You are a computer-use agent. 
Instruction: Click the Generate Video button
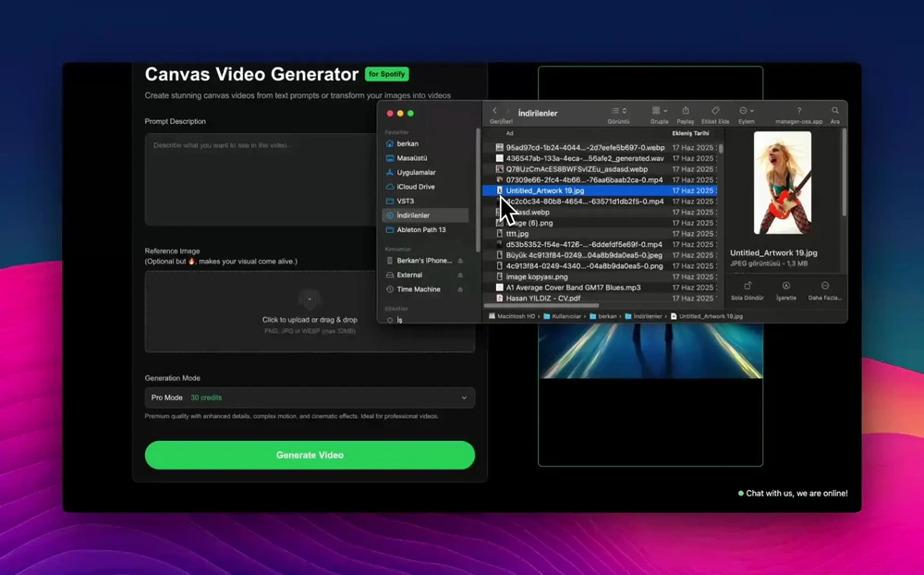[310, 455]
